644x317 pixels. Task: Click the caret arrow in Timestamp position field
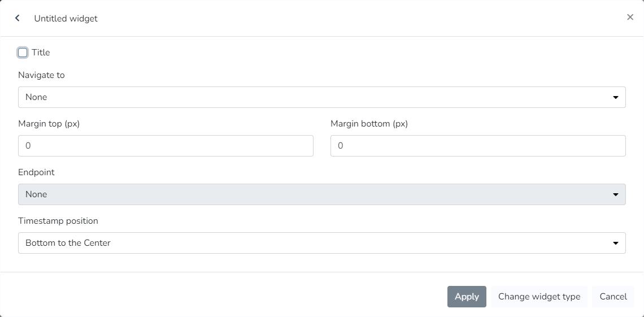615,243
